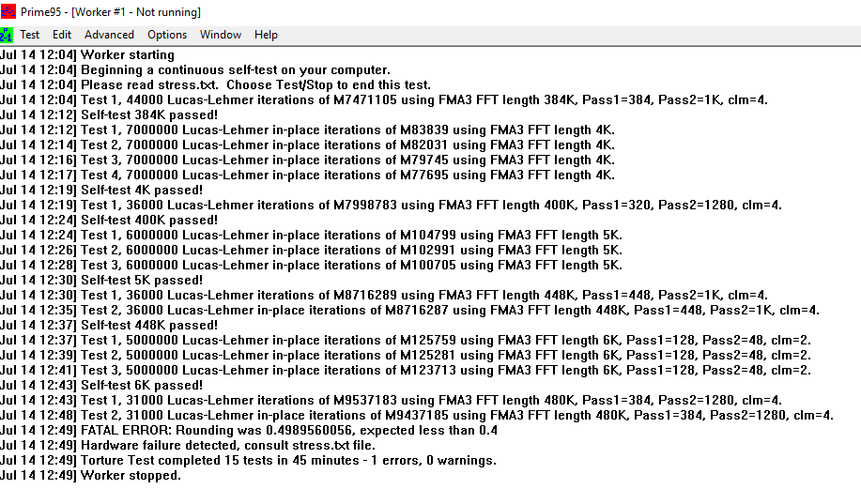Click the M7998783 FFT 400K test line
Viewport: 861px width, 504px height.
[x=391, y=206]
